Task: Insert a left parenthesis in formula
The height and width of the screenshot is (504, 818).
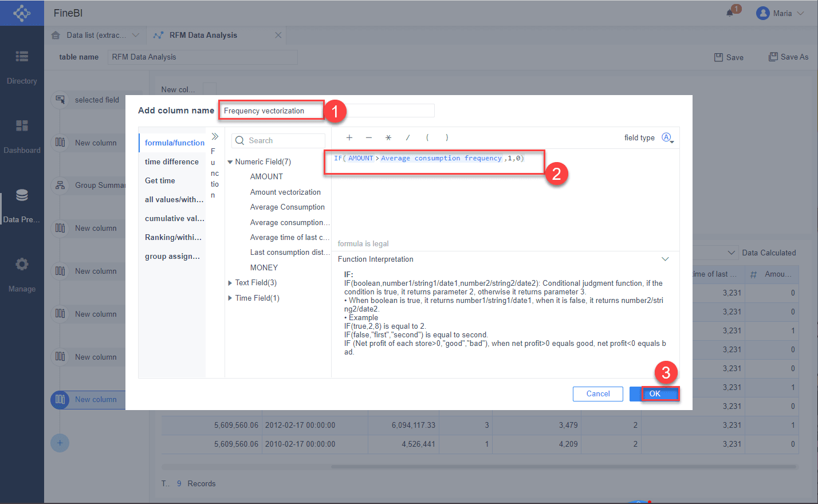Action: (x=427, y=137)
